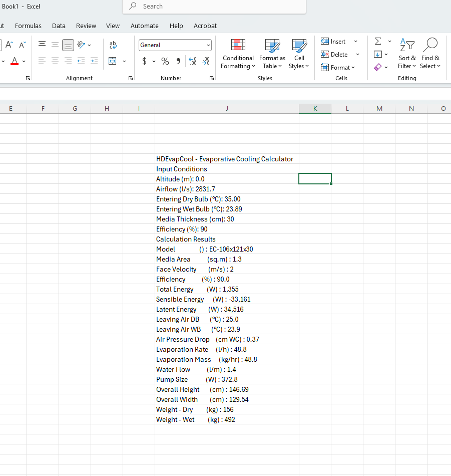The height and width of the screenshot is (476, 451).
Task: Click the AutoSum sigma icon
Action: coord(377,41)
